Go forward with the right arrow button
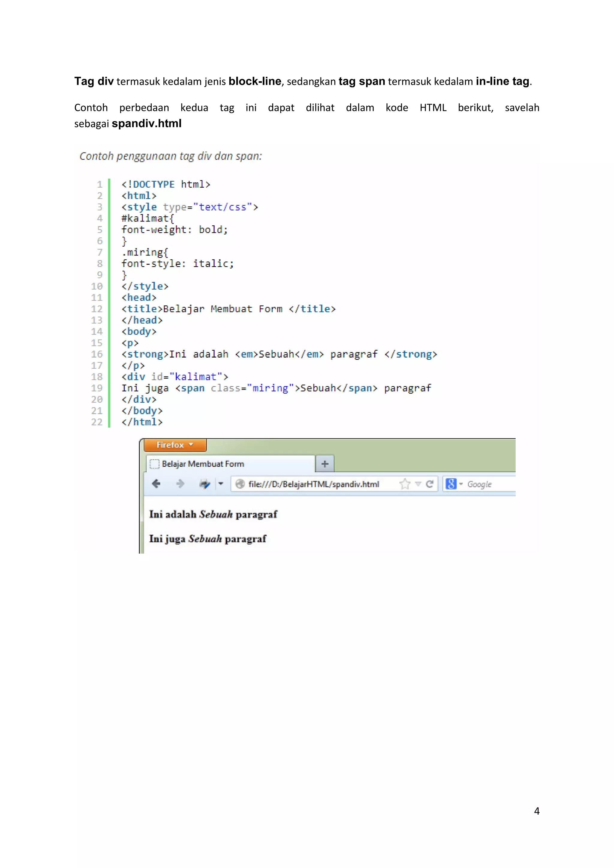Screen dimensions: 614x868 180,484
